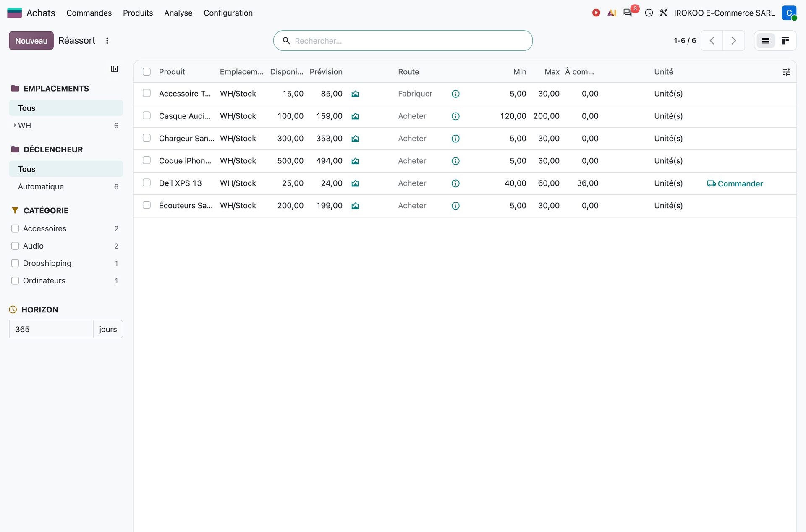Image resolution: width=806 pixels, height=532 pixels.
Task: Open forecast graph for Accessoire T... row
Action: pos(355,94)
